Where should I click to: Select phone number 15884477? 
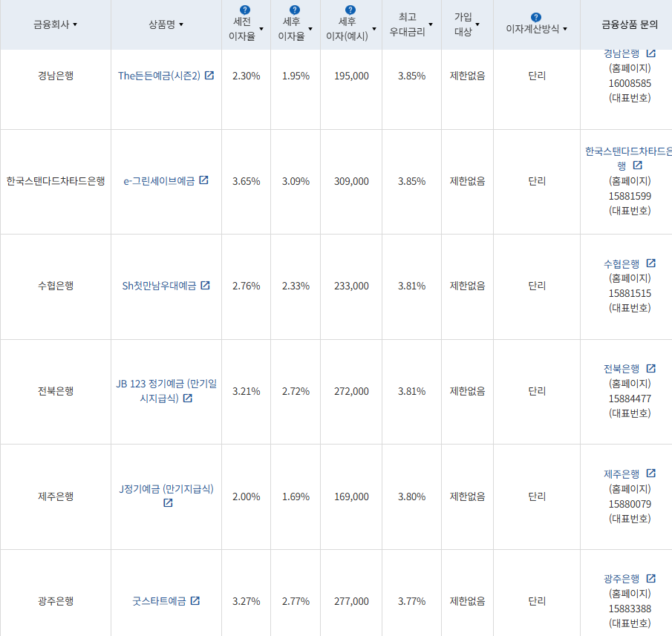tap(630, 399)
